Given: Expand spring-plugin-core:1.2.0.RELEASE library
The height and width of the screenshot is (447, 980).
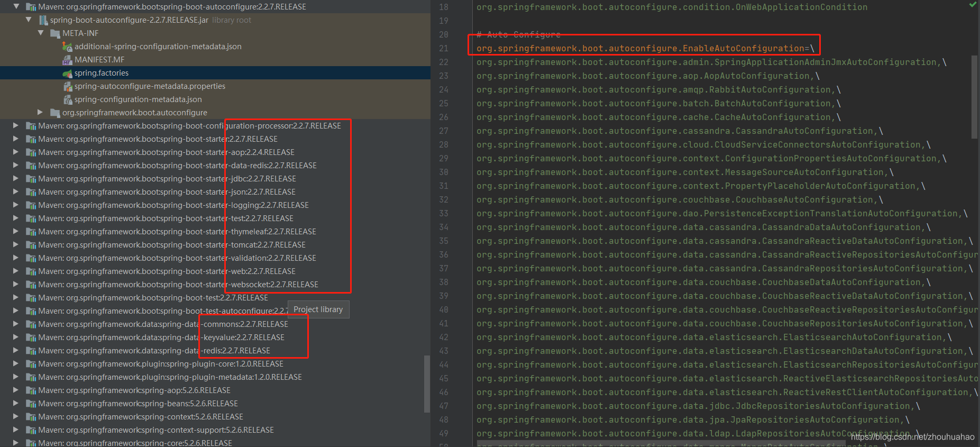Looking at the screenshot, I should (x=16, y=364).
